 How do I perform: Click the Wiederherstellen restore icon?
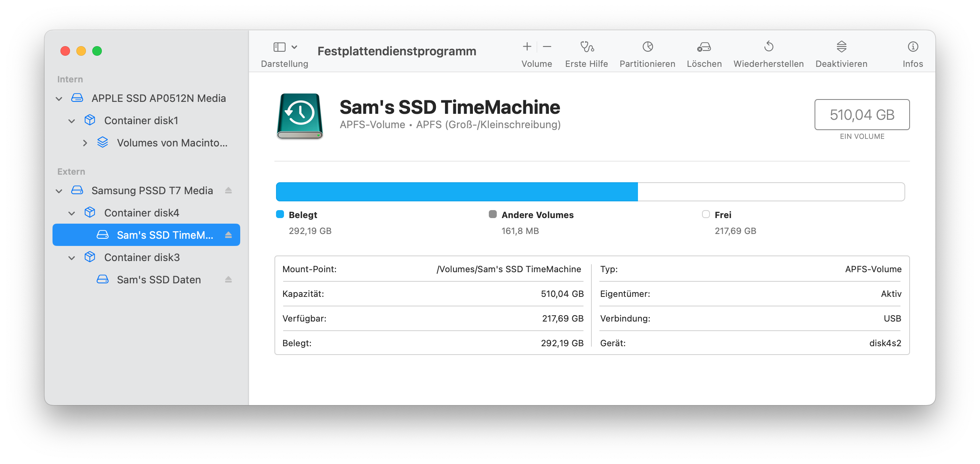click(768, 47)
